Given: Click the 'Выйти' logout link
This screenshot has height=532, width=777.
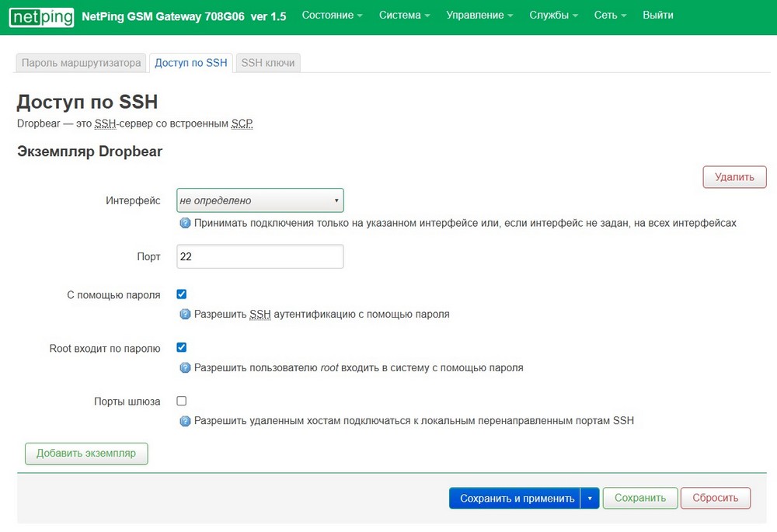Looking at the screenshot, I should (x=658, y=16).
